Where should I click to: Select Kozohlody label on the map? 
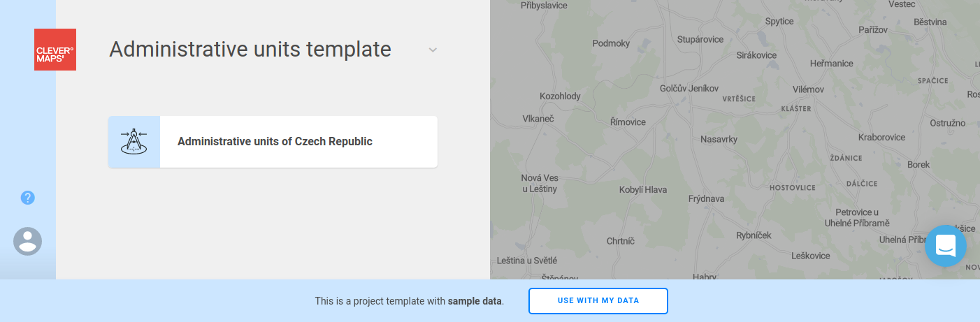[x=560, y=96]
